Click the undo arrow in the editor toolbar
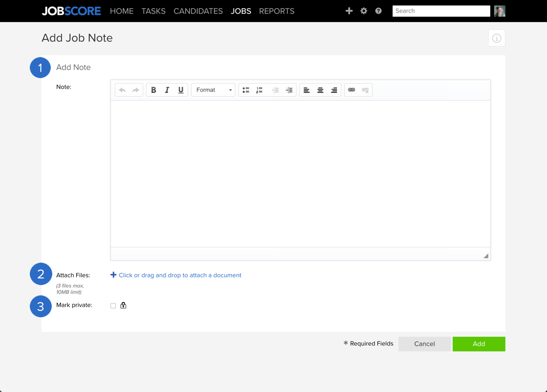Image resolution: width=547 pixels, height=392 pixels. (x=122, y=90)
